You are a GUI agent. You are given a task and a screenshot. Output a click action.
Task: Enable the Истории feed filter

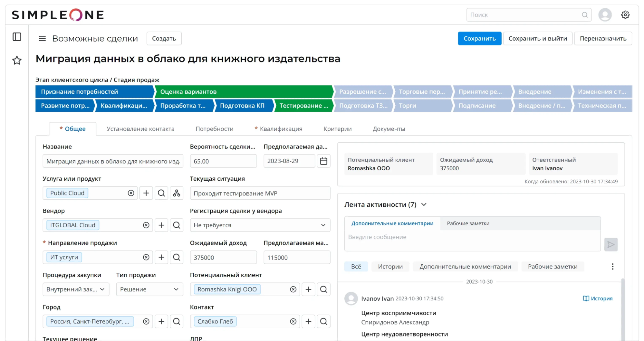(390, 266)
